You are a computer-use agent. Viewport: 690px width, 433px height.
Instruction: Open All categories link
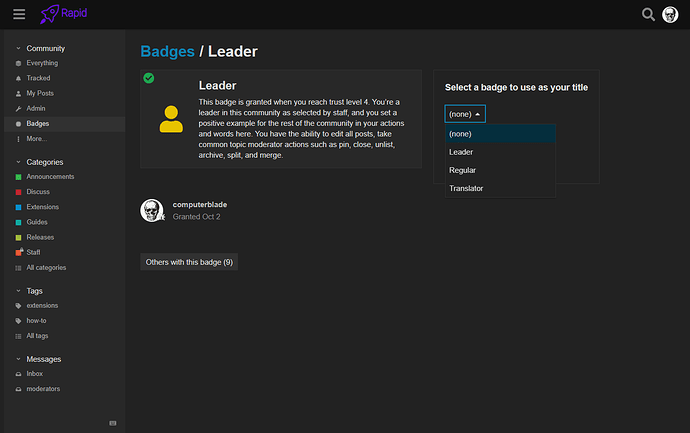pos(46,268)
